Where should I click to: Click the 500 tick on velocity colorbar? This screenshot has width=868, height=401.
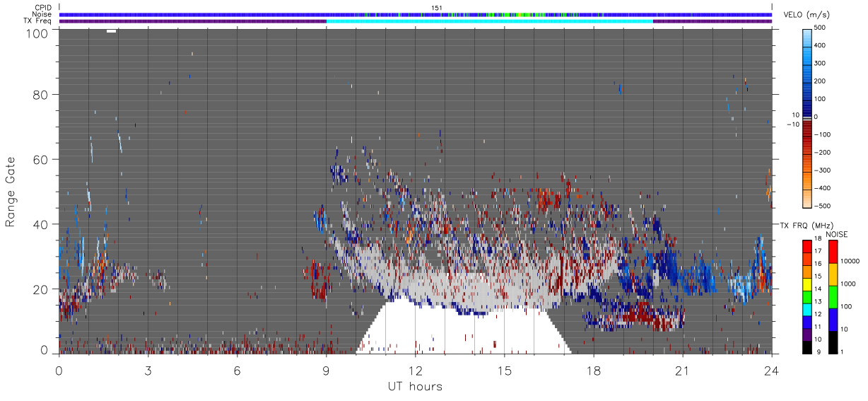pos(819,28)
